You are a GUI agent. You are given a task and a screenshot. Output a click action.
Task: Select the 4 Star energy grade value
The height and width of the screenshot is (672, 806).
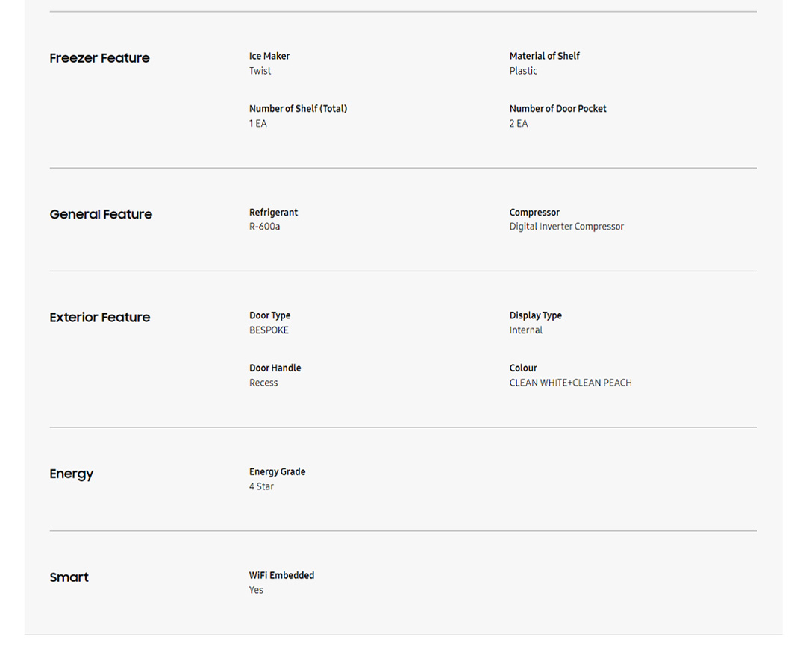pyautogui.click(x=261, y=486)
